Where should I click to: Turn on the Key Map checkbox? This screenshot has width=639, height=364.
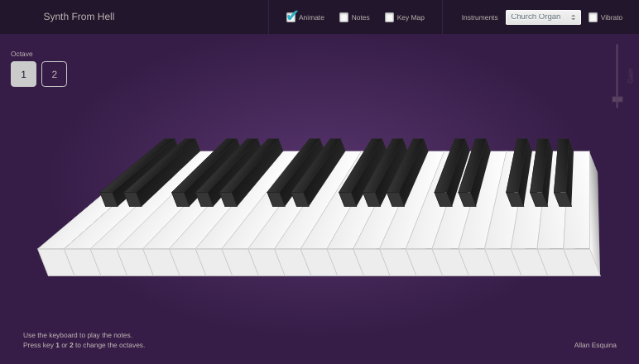coord(390,17)
